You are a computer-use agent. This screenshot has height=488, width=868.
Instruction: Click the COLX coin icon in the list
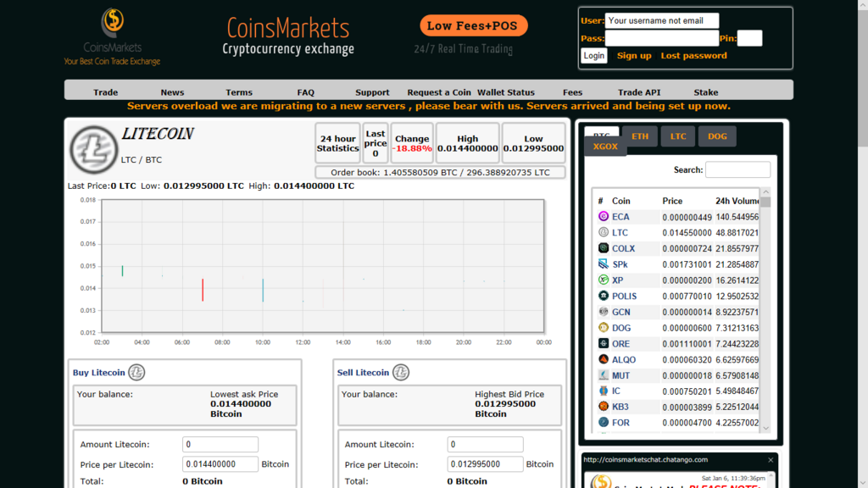click(x=604, y=248)
